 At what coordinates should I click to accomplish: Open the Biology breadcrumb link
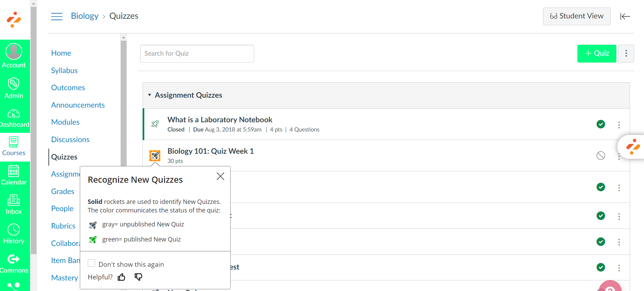click(84, 16)
